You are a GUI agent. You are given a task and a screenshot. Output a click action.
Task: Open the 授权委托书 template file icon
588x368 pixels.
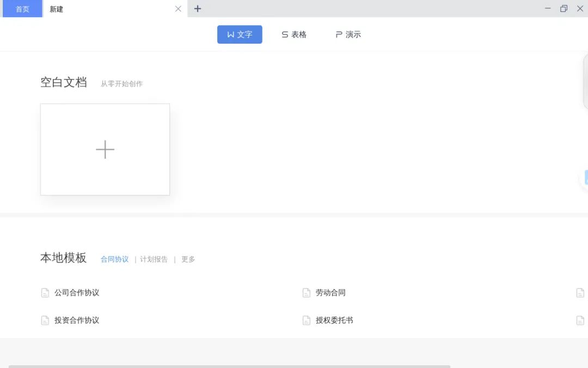(307, 320)
